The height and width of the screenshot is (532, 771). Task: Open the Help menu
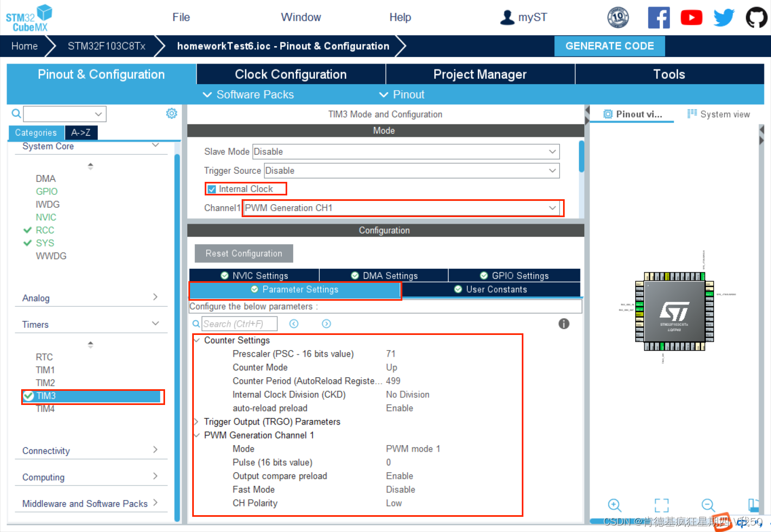pos(400,17)
